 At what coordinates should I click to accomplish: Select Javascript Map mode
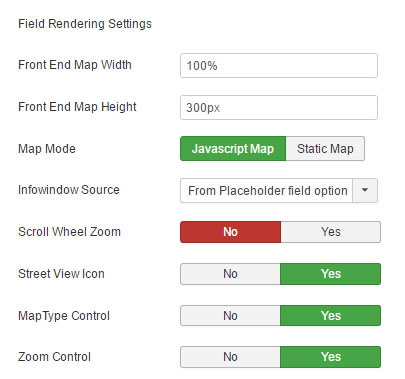[233, 149]
